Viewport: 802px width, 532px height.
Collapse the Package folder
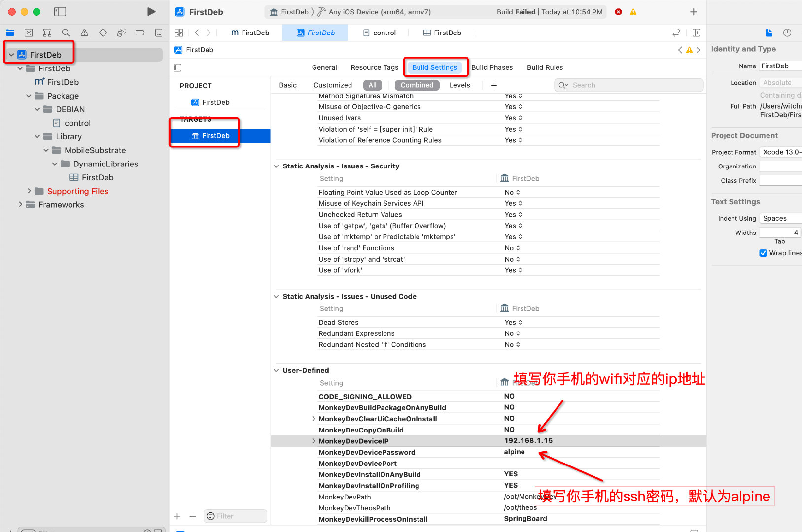[x=29, y=96]
